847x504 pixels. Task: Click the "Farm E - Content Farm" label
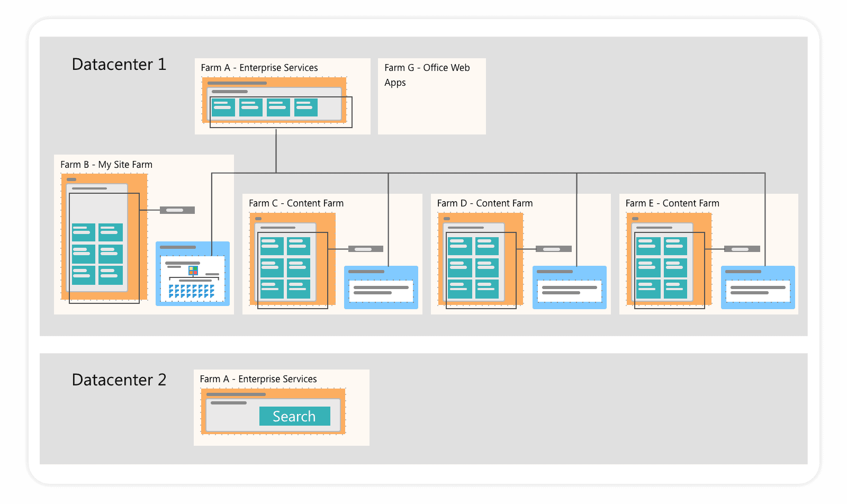[x=672, y=203]
